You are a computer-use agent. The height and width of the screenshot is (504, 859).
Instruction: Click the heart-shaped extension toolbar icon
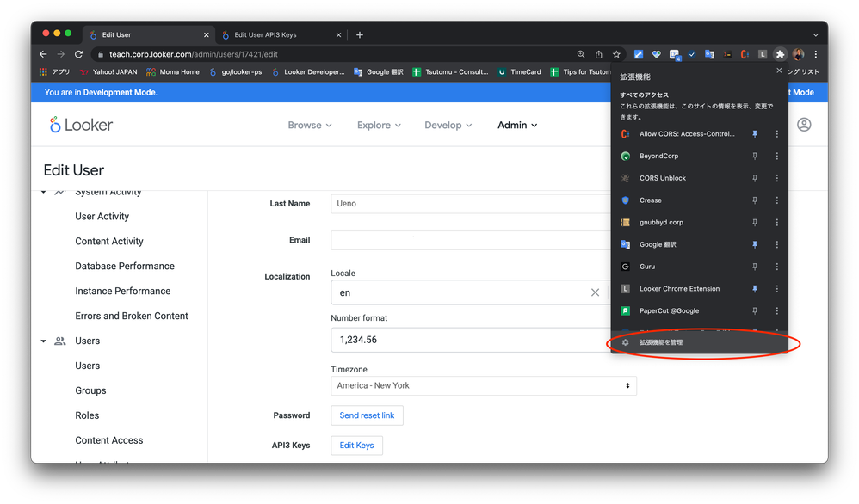click(x=657, y=54)
